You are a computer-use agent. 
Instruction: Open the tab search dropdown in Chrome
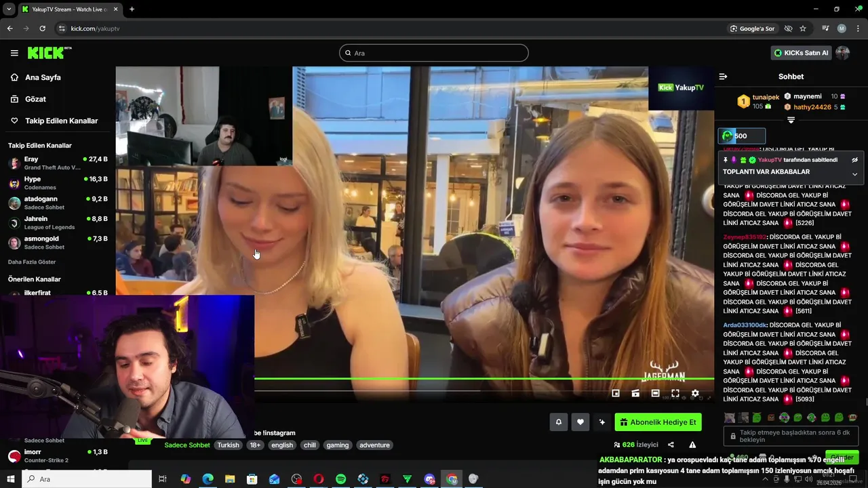click(9, 9)
